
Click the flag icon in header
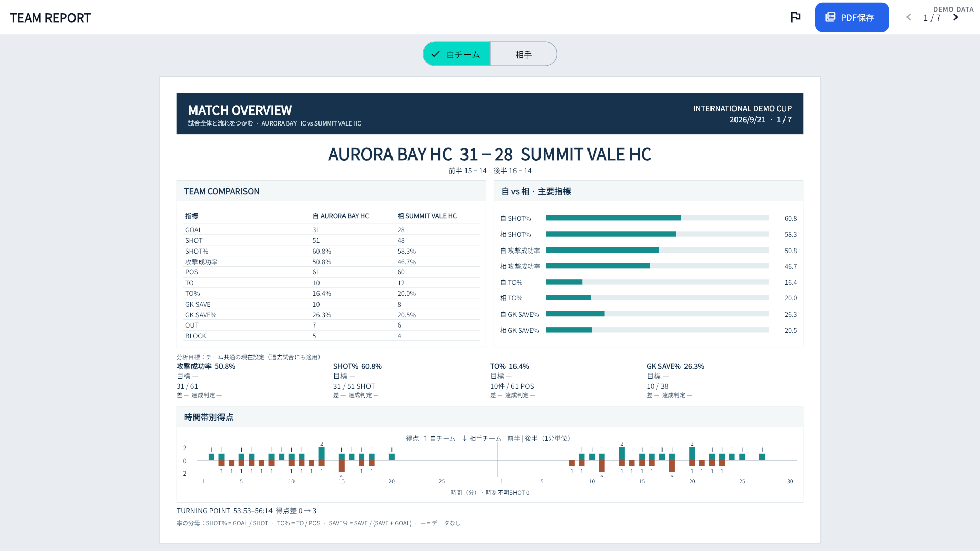pyautogui.click(x=795, y=17)
